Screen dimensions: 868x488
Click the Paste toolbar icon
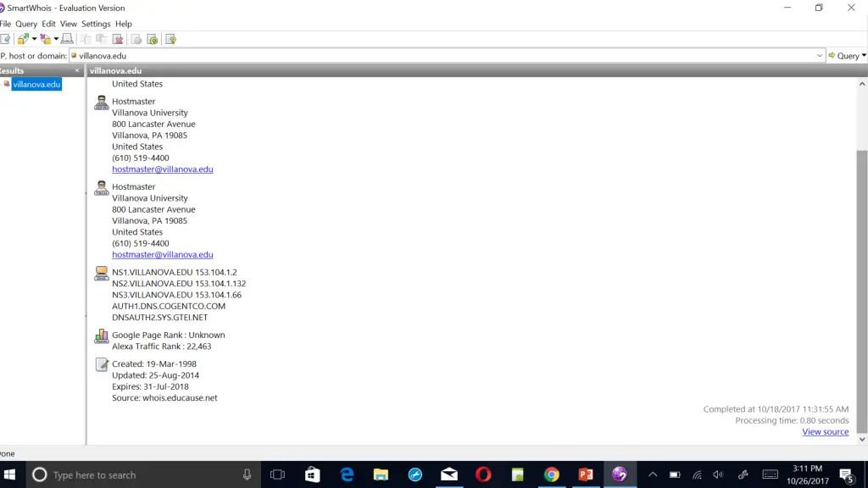[x=102, y=39]
